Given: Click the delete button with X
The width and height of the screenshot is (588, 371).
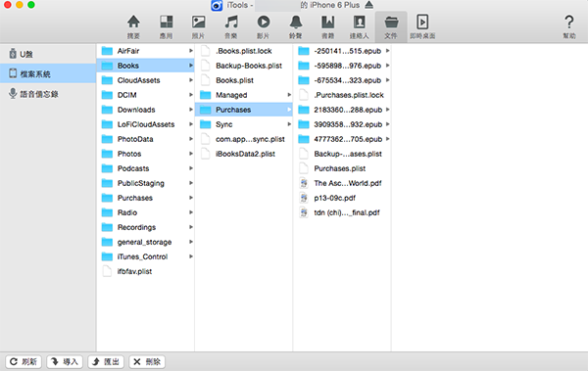Looking at the screenshot, I should click(x=147, y=361).
